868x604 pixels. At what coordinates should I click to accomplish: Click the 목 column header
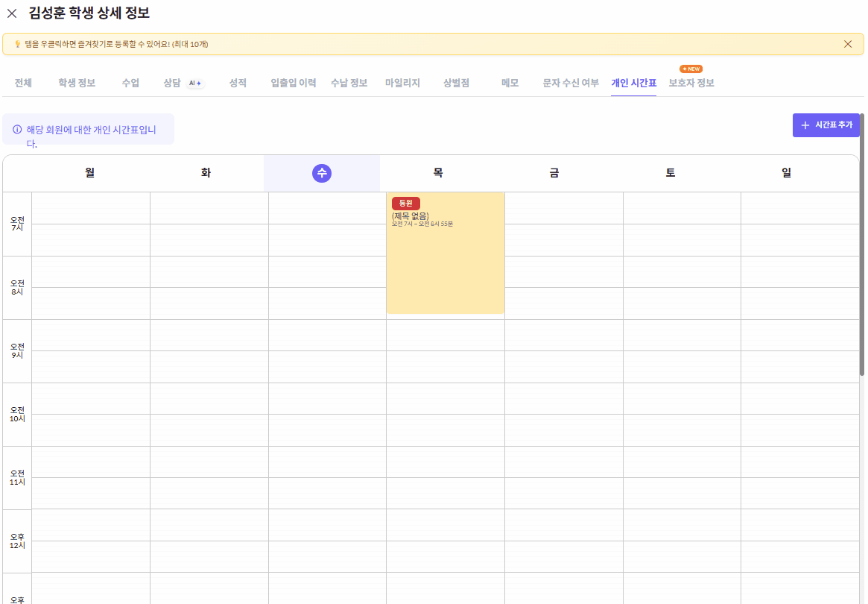tap(438, 173)
